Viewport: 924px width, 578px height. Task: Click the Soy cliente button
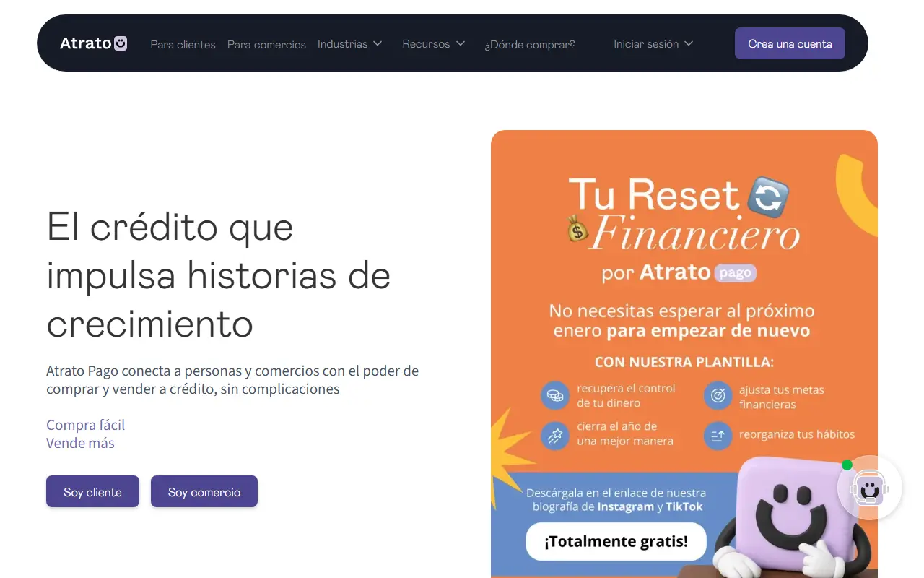[x=92, y=491]
